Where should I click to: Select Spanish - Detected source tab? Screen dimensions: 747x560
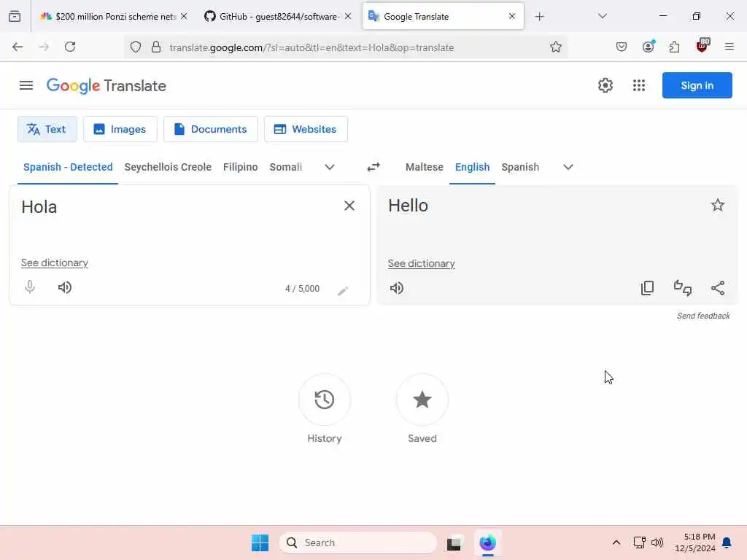tap(68, 167)
